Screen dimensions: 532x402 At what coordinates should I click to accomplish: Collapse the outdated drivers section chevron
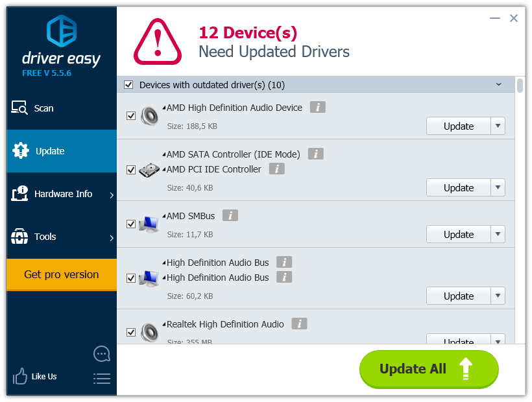coord(499,85)
